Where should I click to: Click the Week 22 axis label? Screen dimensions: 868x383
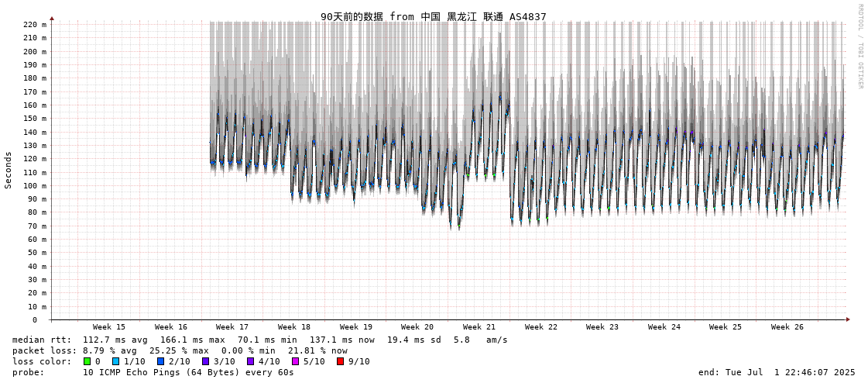540,327
